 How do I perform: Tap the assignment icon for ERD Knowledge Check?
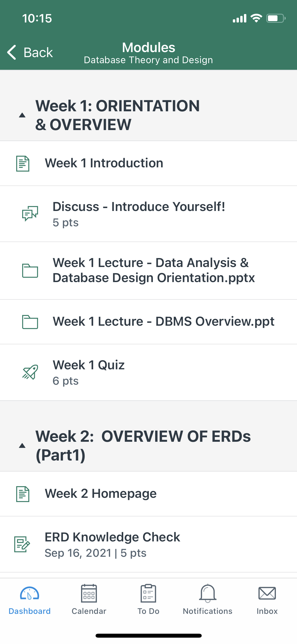22,544
